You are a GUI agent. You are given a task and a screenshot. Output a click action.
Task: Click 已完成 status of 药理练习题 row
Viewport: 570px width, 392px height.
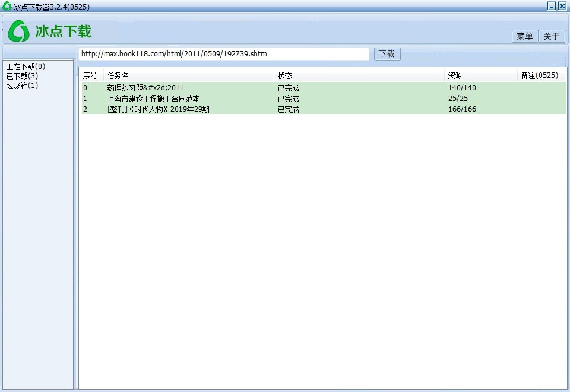click(289, 88)
